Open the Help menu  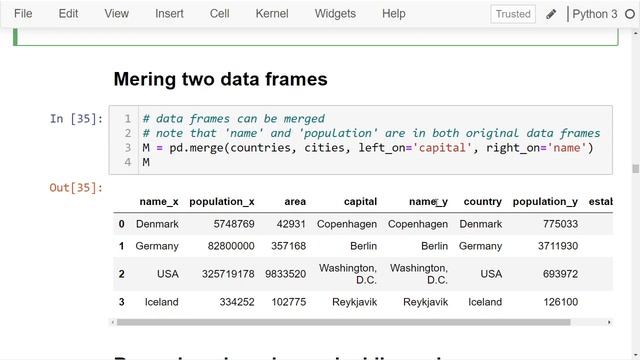(393, 13)
